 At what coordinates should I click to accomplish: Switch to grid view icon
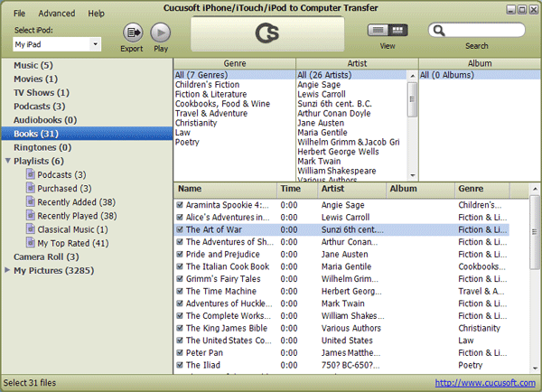click(397, 31)
